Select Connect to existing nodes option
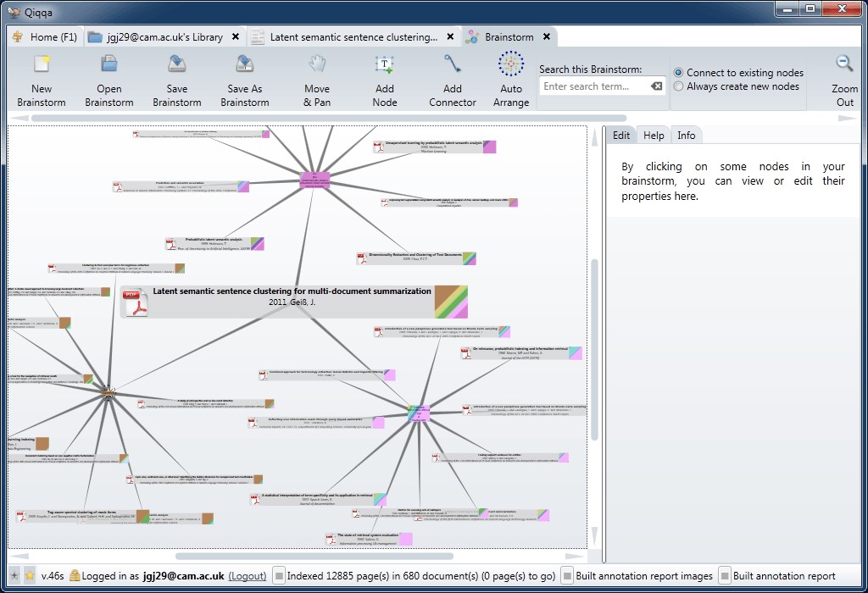The width and height of the screenshot is (868, 593). click(x=679, y=73)
